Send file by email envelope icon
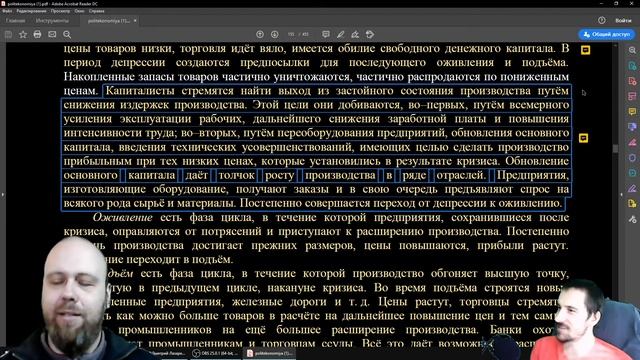The height and width of the screenshot is (360, 640). [x=52, y=35]
